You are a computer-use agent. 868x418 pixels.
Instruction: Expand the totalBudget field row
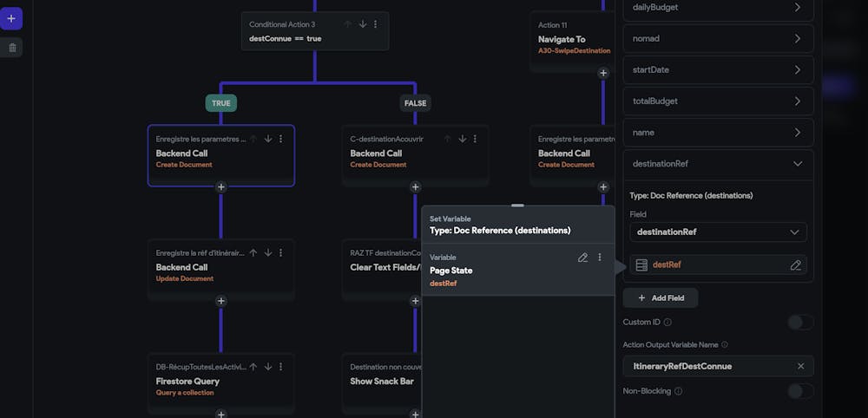coord(719,101)
